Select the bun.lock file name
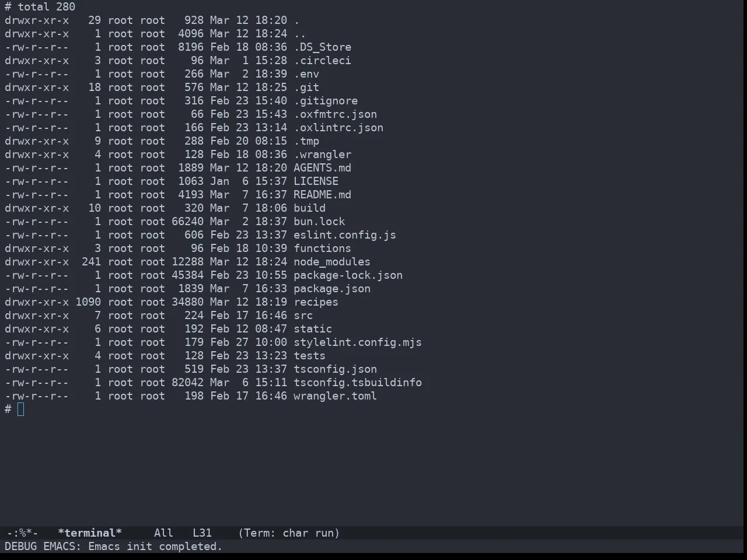Viewport: 747px width, 560px height. click(x=319, y=222)
